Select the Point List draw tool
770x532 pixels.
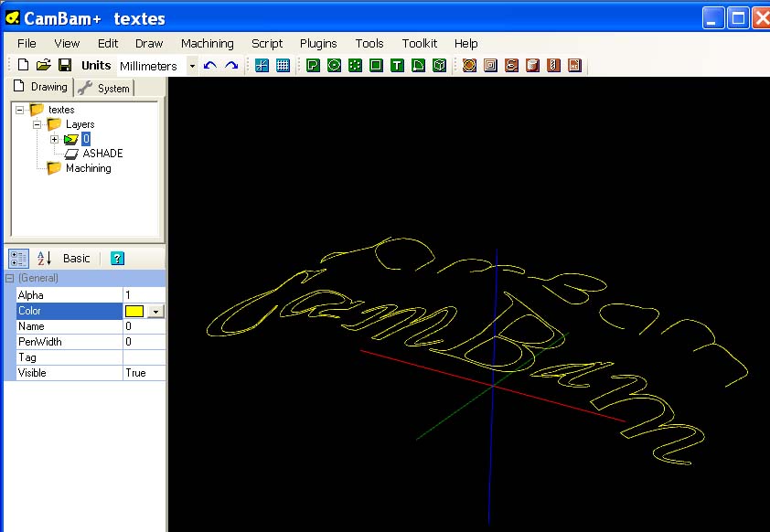(355, 65)
